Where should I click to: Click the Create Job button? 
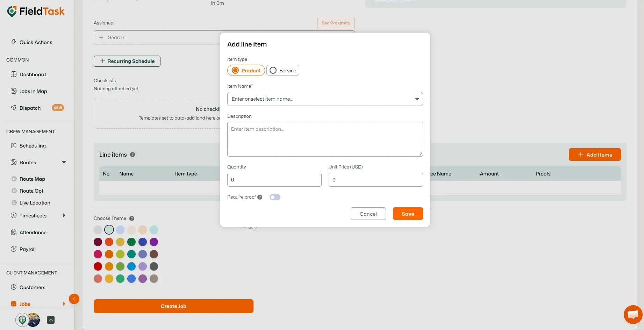pyautogui.click(x=173, y=306)
